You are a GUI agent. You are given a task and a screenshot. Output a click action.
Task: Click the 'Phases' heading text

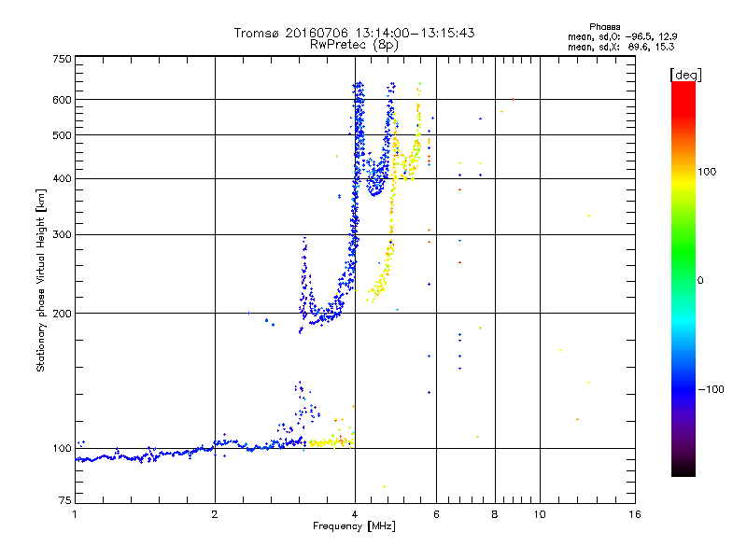(x=604, y=27)
